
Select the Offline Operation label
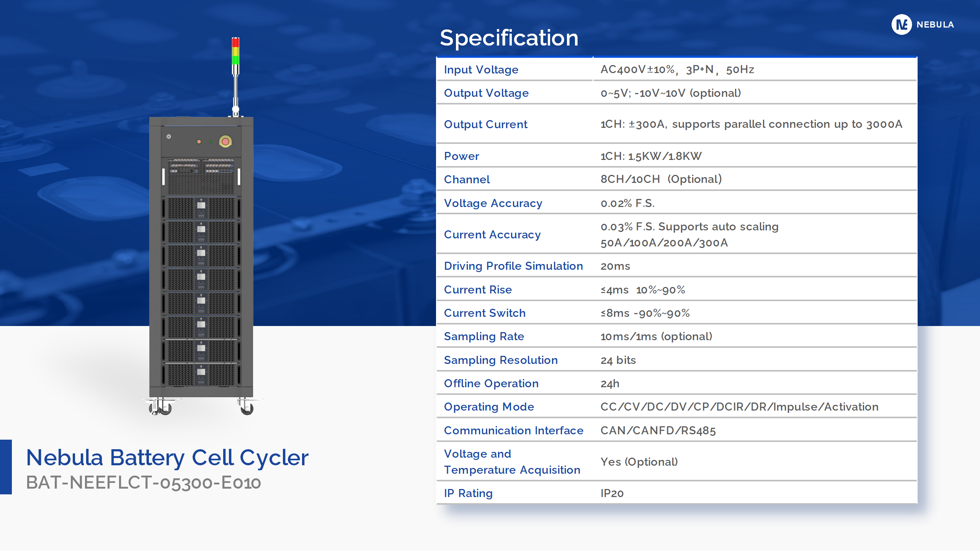491,383
